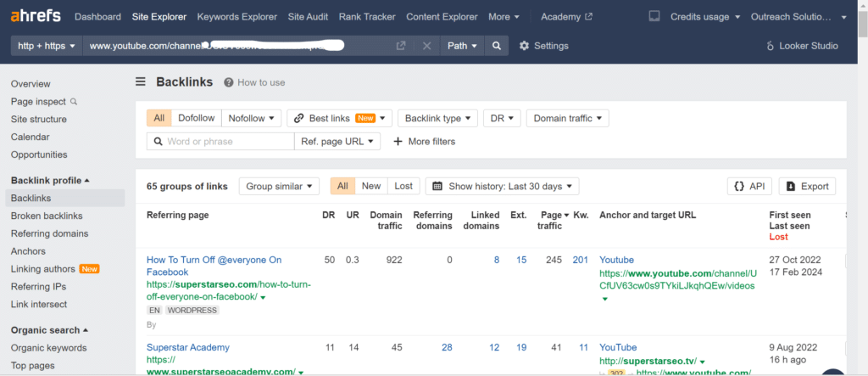Screen dimensions: 868x376
Task: Clear the URL with the X icon
Action: pyautogui.click(x=427, y=46)
